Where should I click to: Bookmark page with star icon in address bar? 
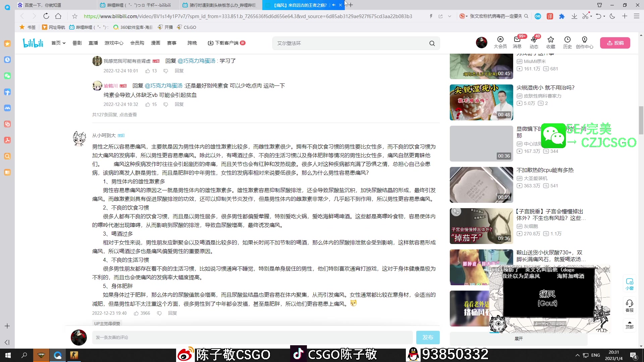point(75,16)
